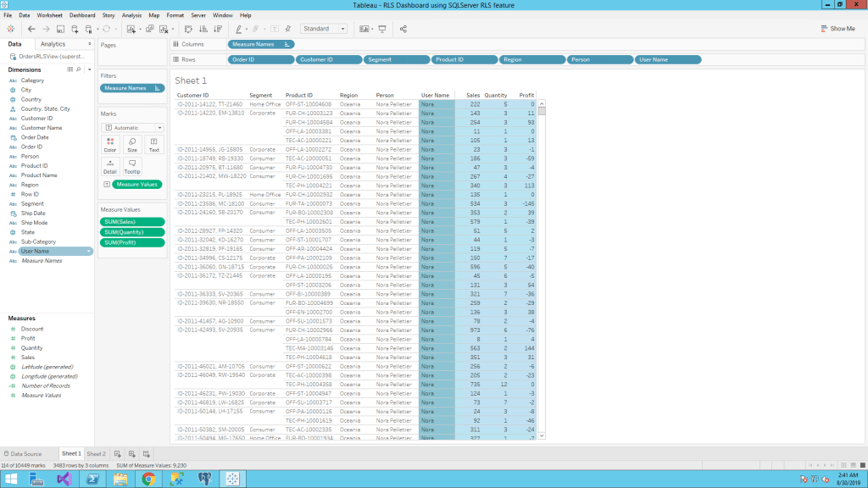Click the Undo back arrow in toolbar
Viewport: 868px width, 488px height.
[x=31, y=29]
